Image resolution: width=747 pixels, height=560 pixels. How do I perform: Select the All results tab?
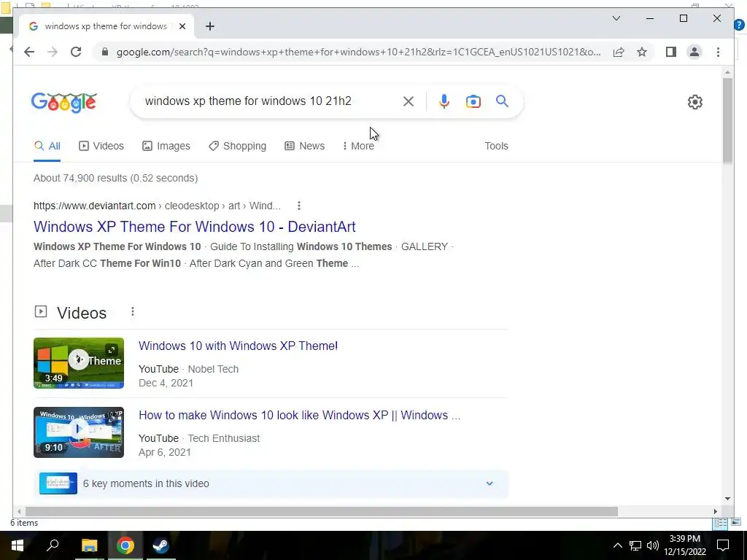tap(47, 146)
